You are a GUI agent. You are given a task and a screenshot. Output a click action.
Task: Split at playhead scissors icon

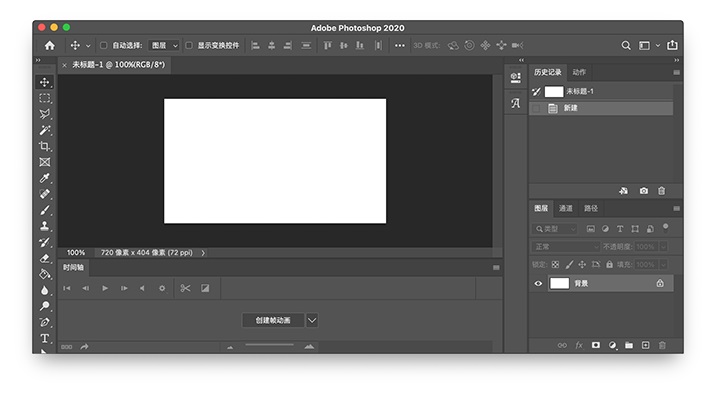pyautogui.click(x=185, y=288)
